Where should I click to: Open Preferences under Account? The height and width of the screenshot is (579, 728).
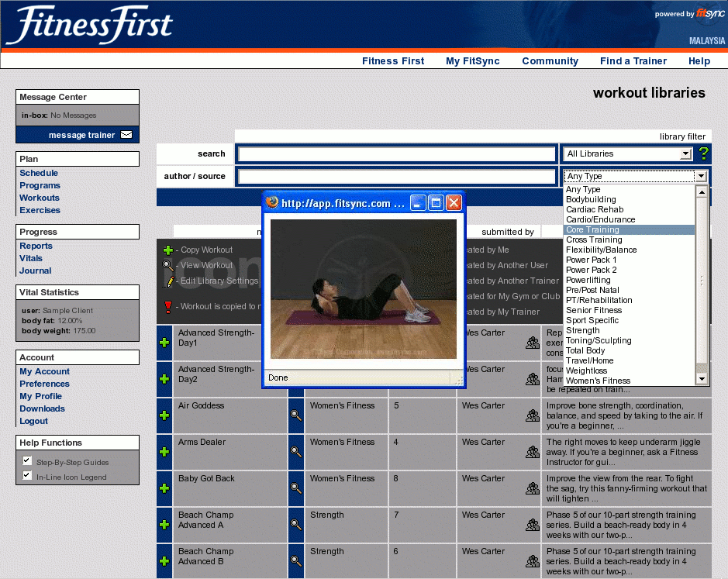click(44, 384)
